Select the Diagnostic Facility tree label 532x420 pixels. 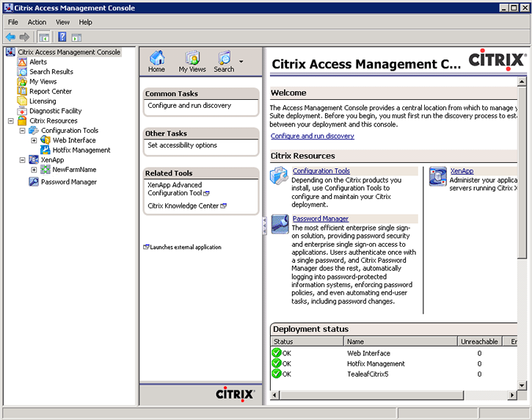pos(56,111)
